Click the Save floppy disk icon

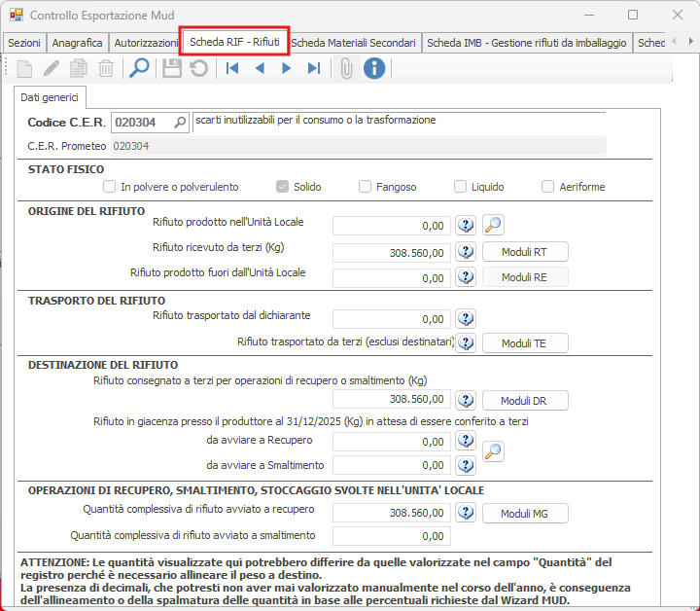point(172,69)
